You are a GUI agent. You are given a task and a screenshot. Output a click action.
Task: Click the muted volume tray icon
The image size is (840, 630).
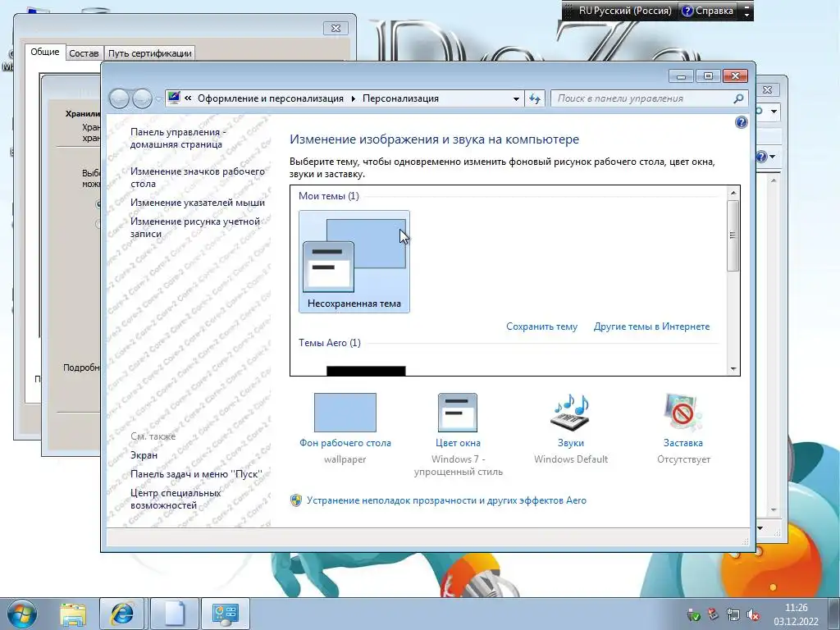click(x=753, y=614)
